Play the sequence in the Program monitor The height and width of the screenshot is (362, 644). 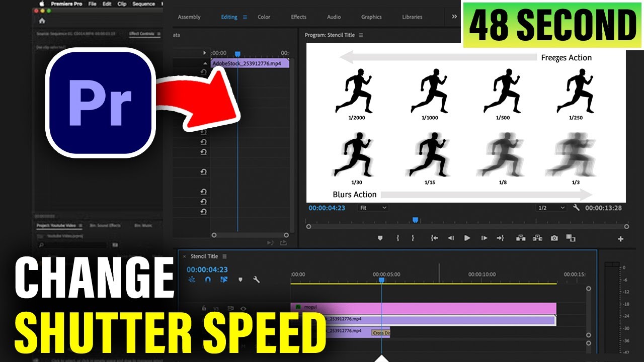pyautogui.click(x=467, y=238)
